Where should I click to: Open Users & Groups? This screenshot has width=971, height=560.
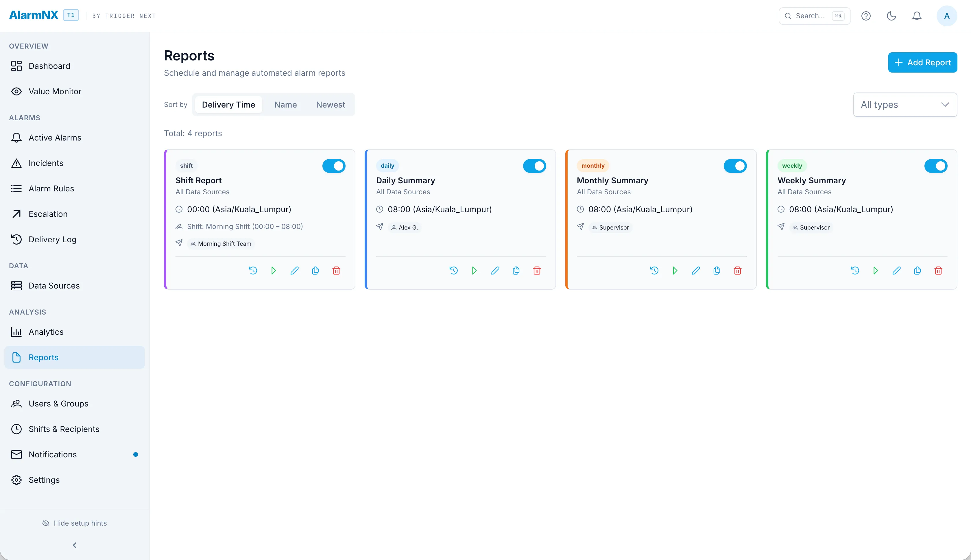(x=75, y=404)
